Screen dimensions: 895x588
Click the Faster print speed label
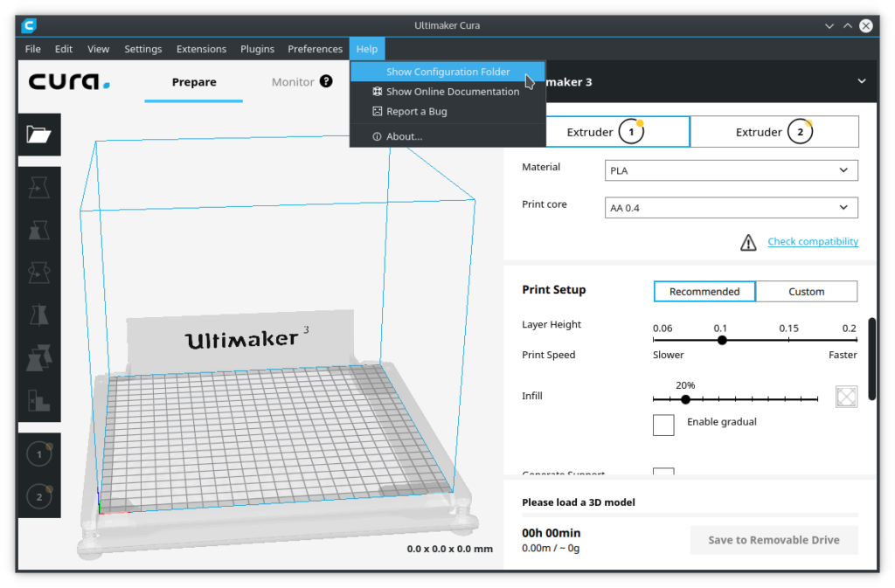[x=843, y=355]
